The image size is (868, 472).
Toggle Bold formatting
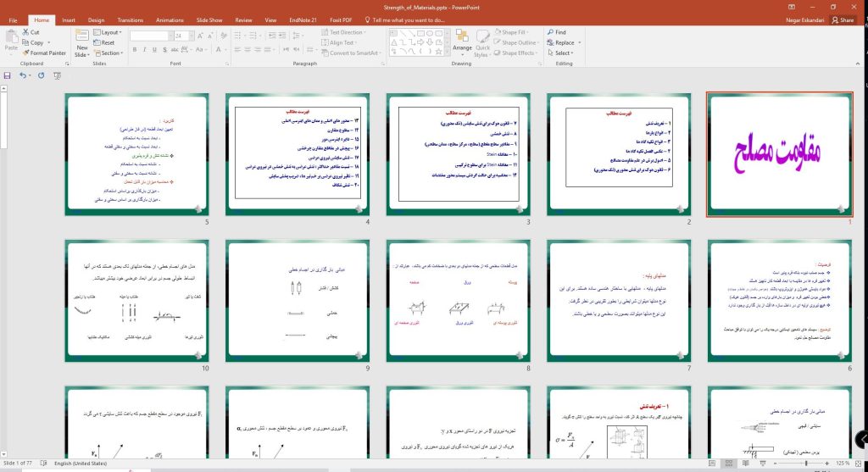(135, 50)
